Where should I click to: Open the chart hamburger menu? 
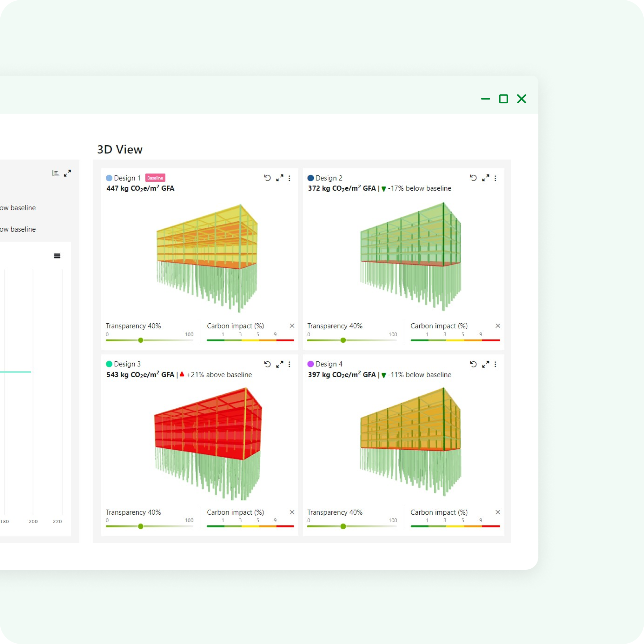pos(57,256)
